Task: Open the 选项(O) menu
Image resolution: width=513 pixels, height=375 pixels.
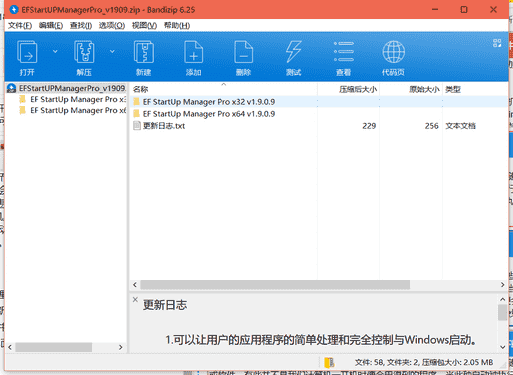Action: tap(112, 26)
